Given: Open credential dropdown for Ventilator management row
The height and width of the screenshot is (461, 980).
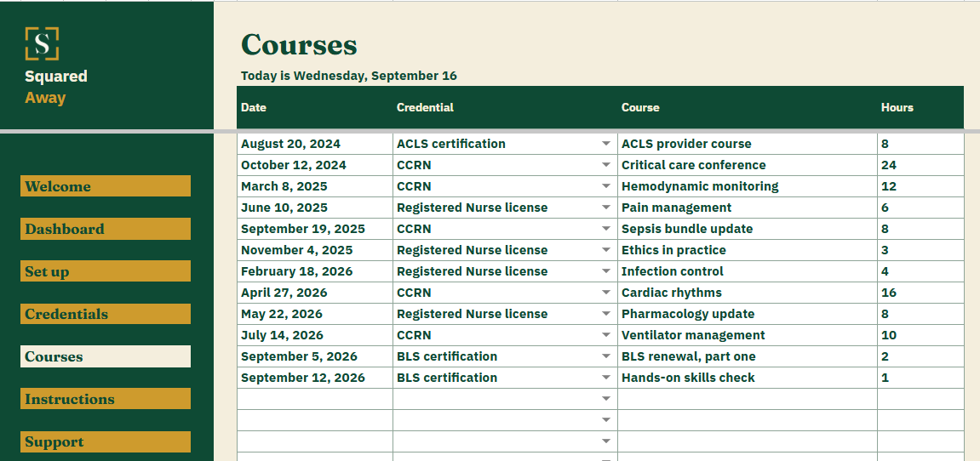Looking at the screenshot, I should [605, 335].
